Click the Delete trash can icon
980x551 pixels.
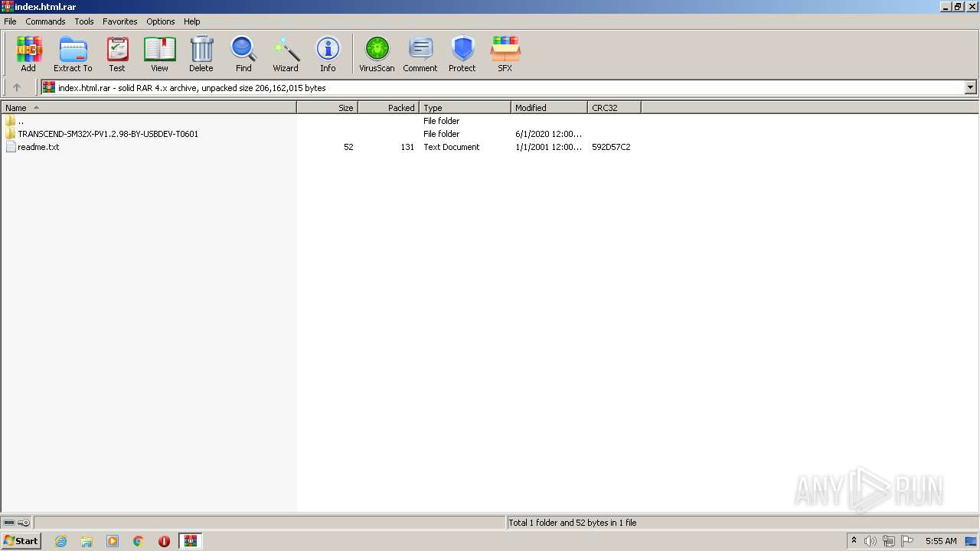pyautogui.click(x=201, y=54)
